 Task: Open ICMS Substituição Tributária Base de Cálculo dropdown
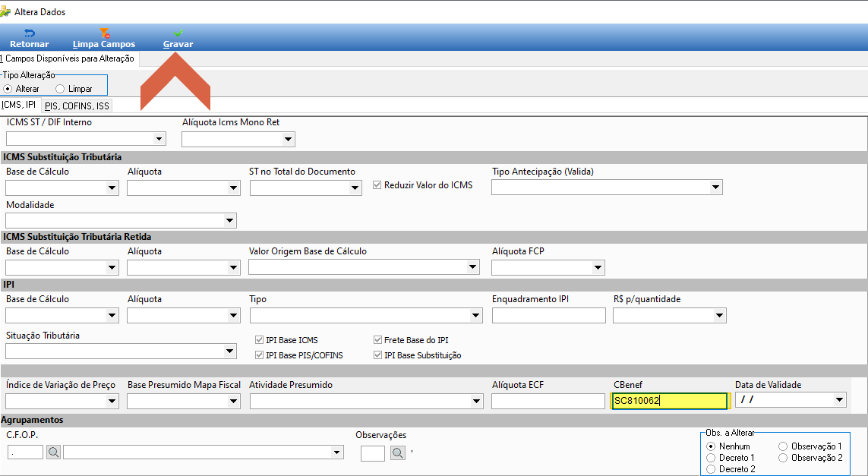[112, 188]
